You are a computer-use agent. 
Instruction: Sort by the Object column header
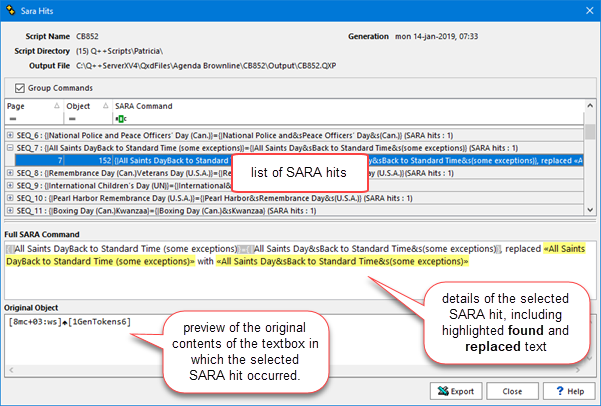point(88,106)
